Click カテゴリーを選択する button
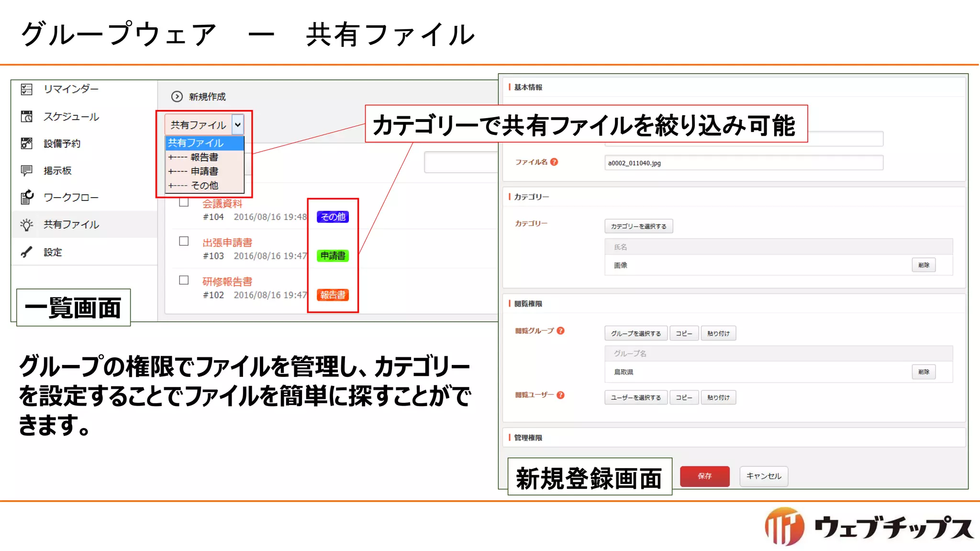The image size is (980, 551). [x=639, y=226]
